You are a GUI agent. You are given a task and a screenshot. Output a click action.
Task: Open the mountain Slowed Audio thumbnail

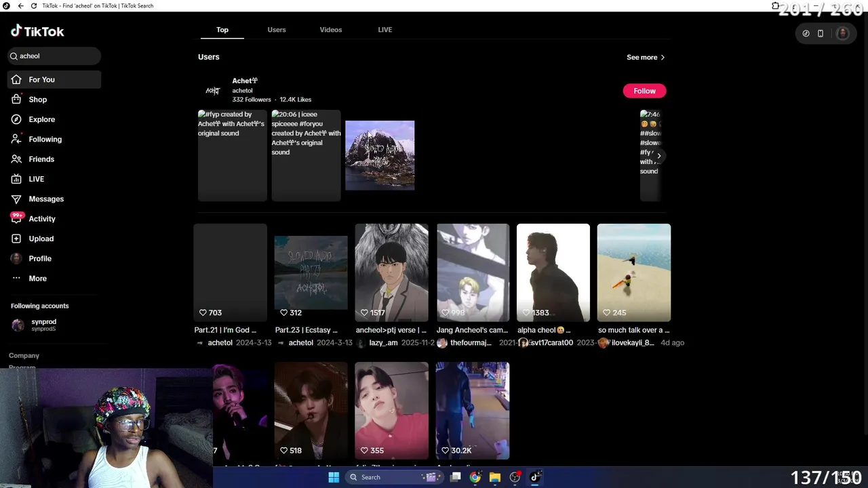click(x=380, y=155)
